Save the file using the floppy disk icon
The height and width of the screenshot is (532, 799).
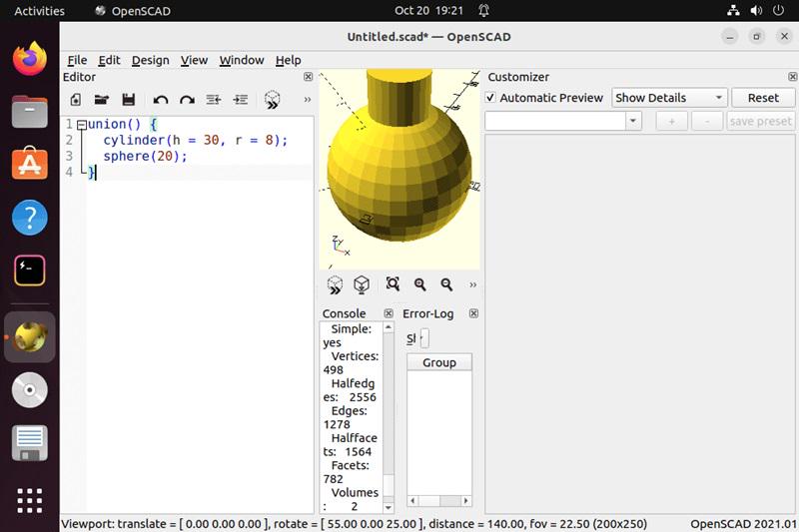tap(129, 99)
